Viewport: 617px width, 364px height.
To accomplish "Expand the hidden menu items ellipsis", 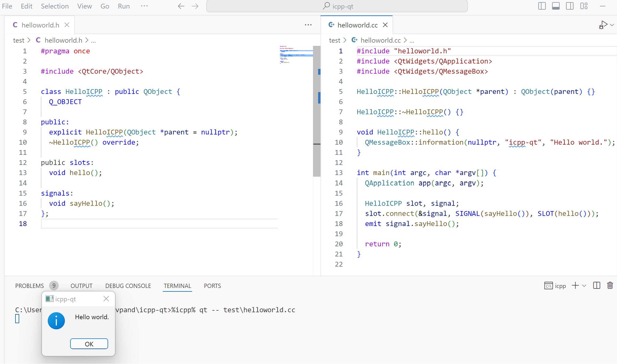I will pyautogui.click(x=144, y=6).
